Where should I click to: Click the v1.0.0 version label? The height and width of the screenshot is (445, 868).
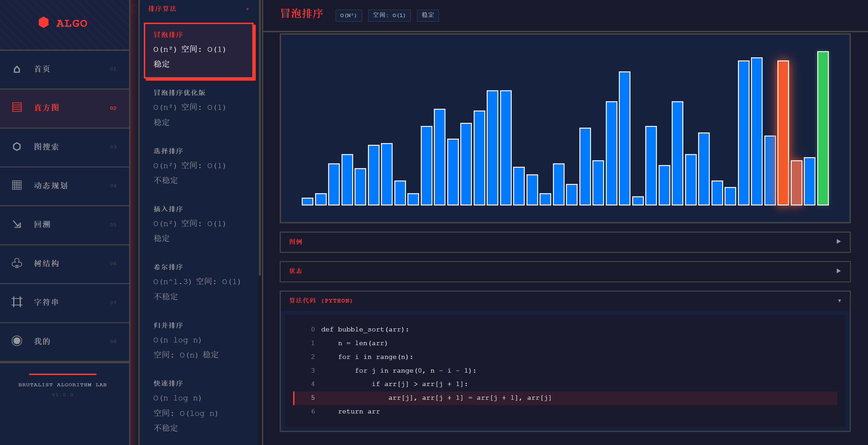click(62, 395)
